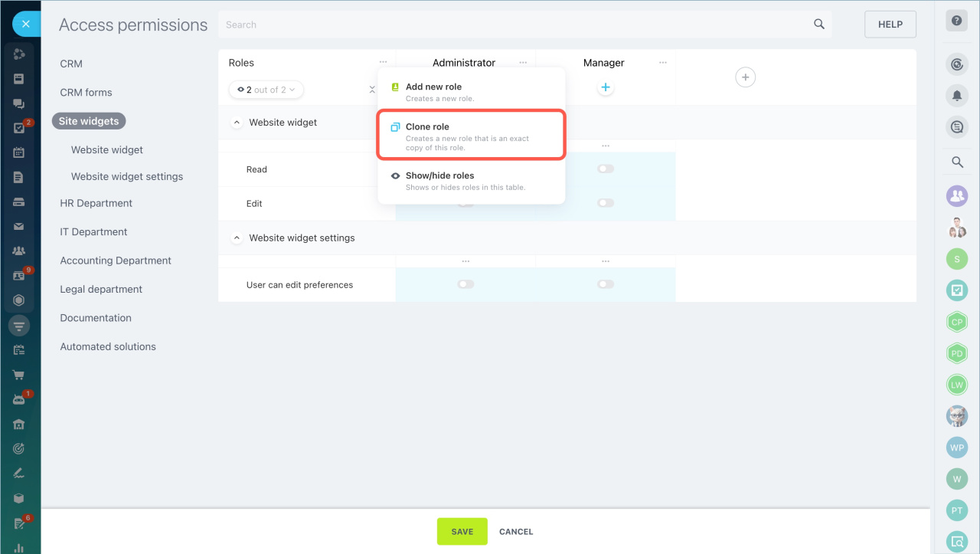Collapse the Website widget settings section
Image resolution: width=980 pixels, height=554 pixels.
[x=236, y=238]
